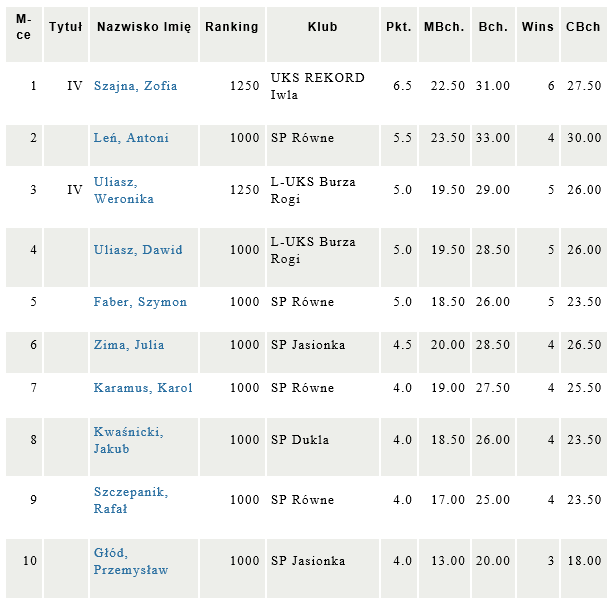Open Zima, Julia player link
611x604 pixels.
coord(129,345)
